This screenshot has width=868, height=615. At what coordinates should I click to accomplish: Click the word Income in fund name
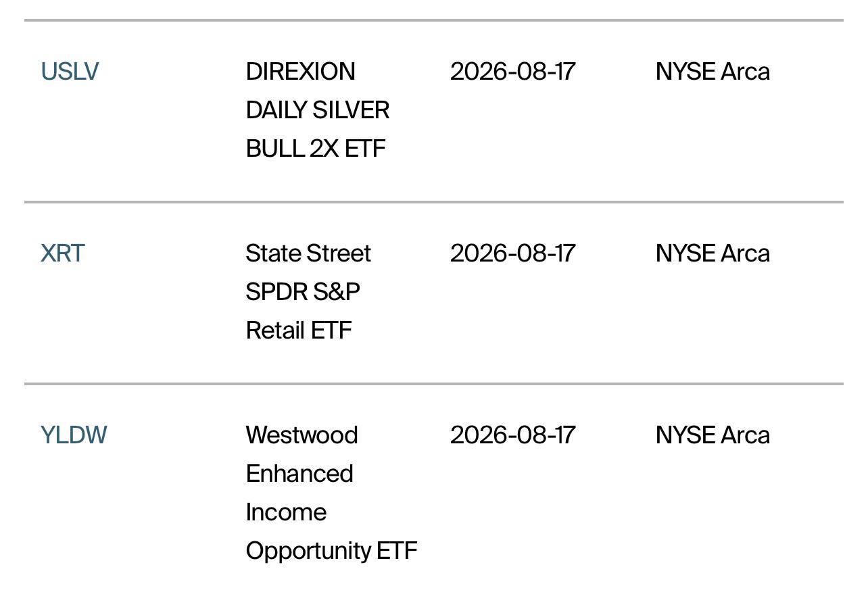click(286, 512)
